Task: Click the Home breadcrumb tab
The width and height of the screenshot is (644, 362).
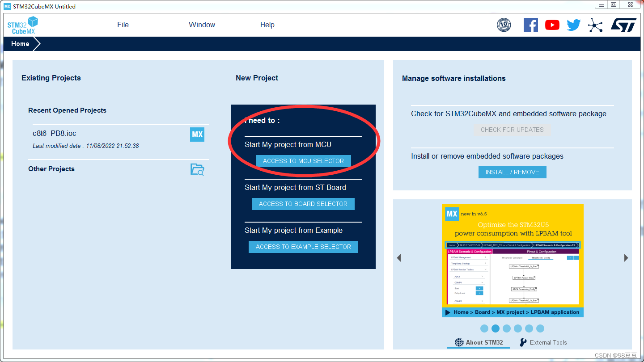Action: 21,44
